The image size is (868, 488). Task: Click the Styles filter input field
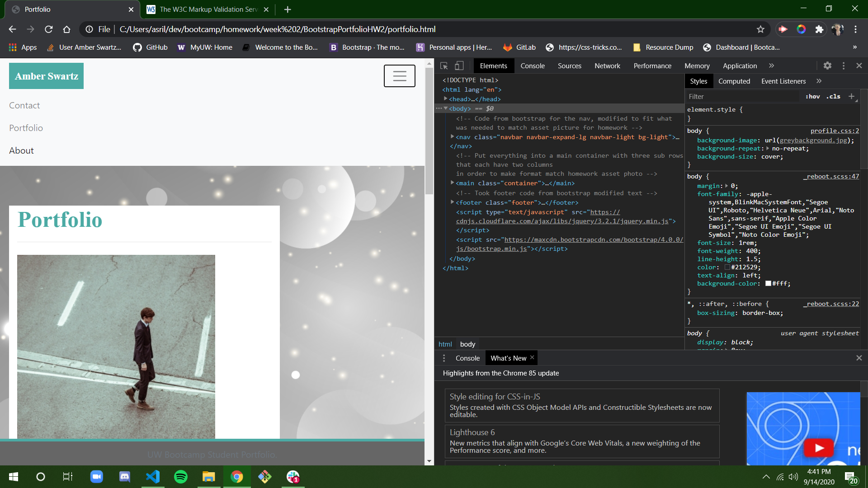pos(741,96)
